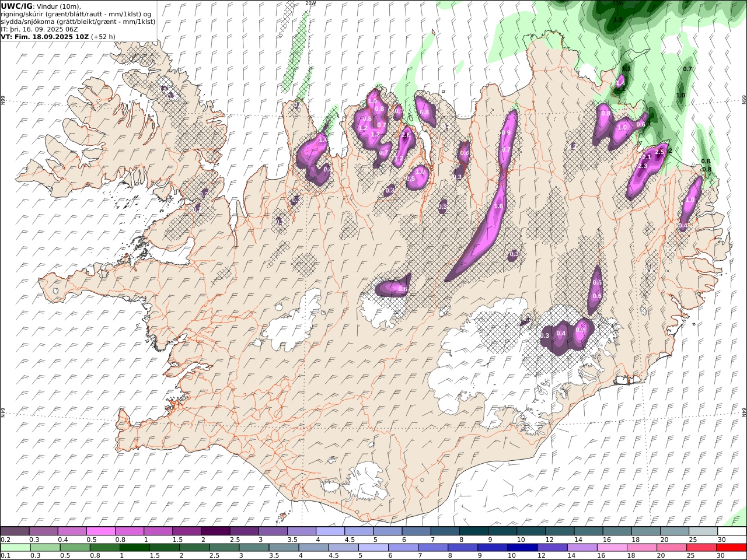This screenshot has height=560, width=747.
Task: Click the white snow swatch at 30
Action: click(731, 531)
